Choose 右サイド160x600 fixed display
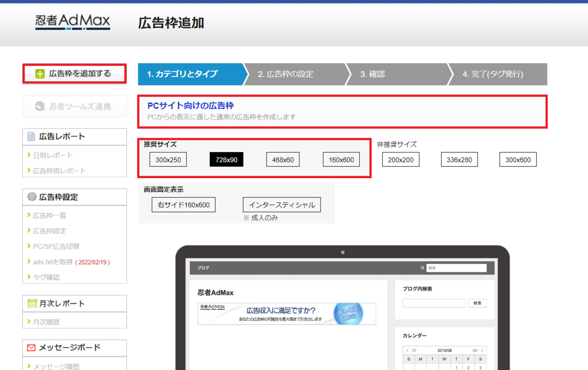This screenshot has height=370, width=588. 184,205
